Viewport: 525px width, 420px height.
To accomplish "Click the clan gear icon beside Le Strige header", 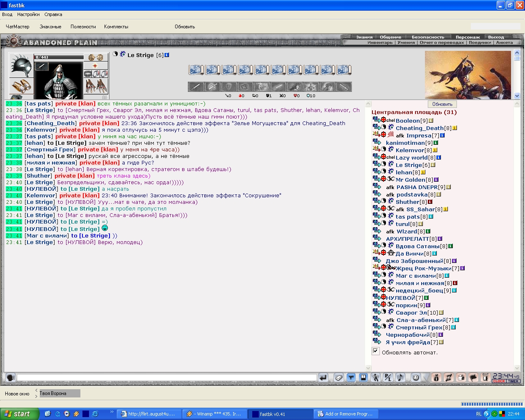I will pyautogui.click(x=123, y=54).
